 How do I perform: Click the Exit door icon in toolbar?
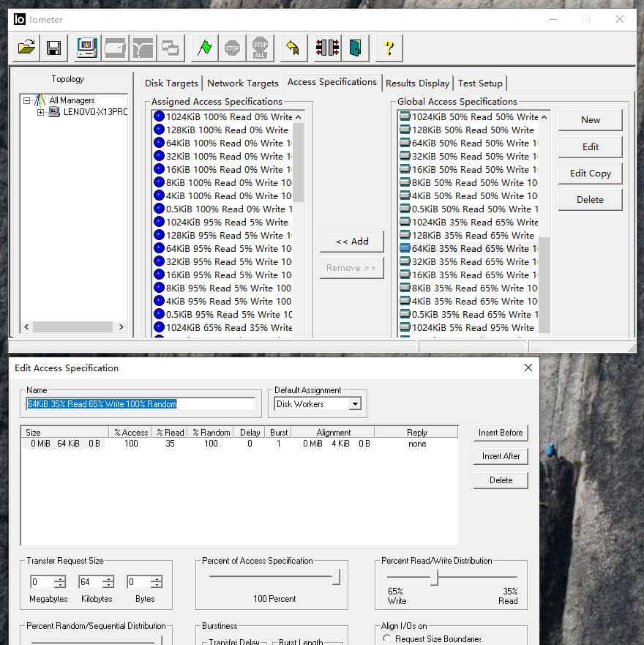pos(355,48)
